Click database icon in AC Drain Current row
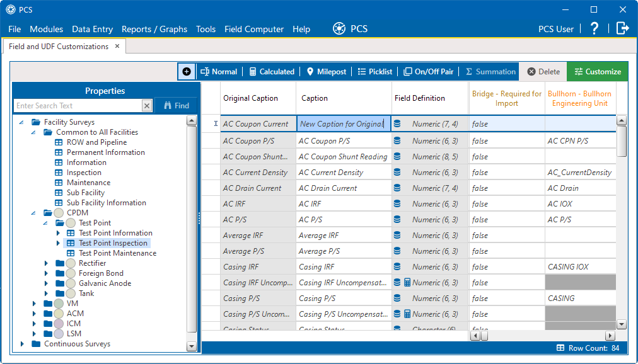Viewport: 638px width, 364px height. (x=397, y=188)
